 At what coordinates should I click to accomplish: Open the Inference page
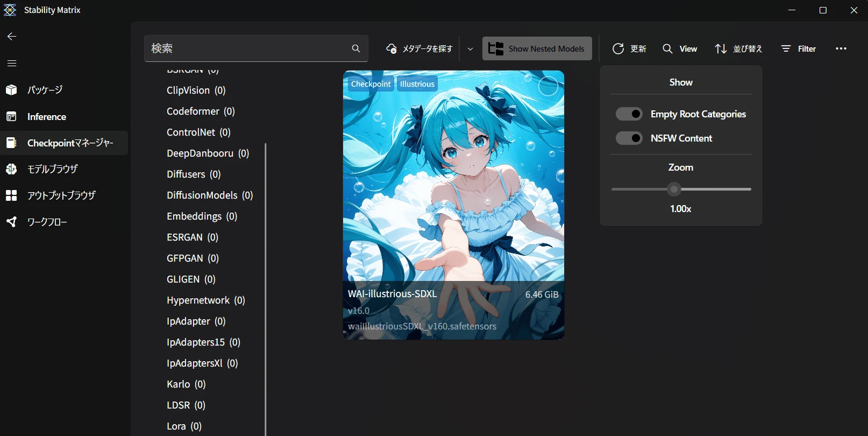pos(64,116)
